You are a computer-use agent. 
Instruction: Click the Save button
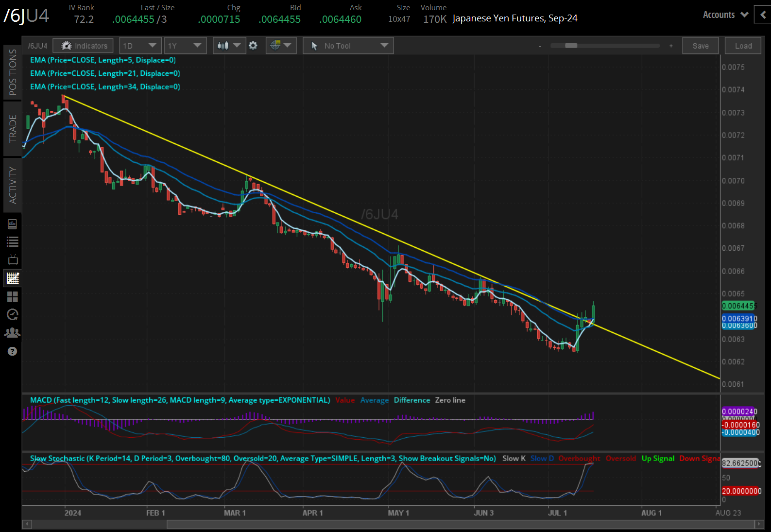pos(700,46)
